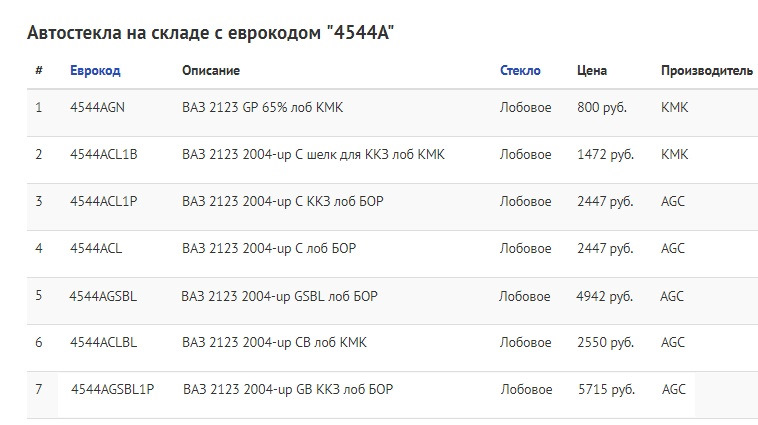Select eurocode 4544ACL1B in row 2
Image resolution: width=758 pixels, height=425 pixels.
coord(104,155)
